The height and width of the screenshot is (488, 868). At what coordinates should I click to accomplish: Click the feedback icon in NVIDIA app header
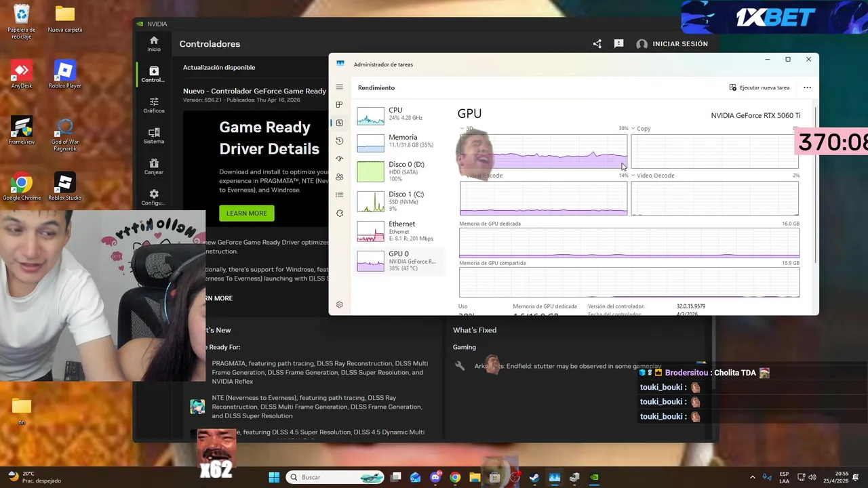point(618,44)
